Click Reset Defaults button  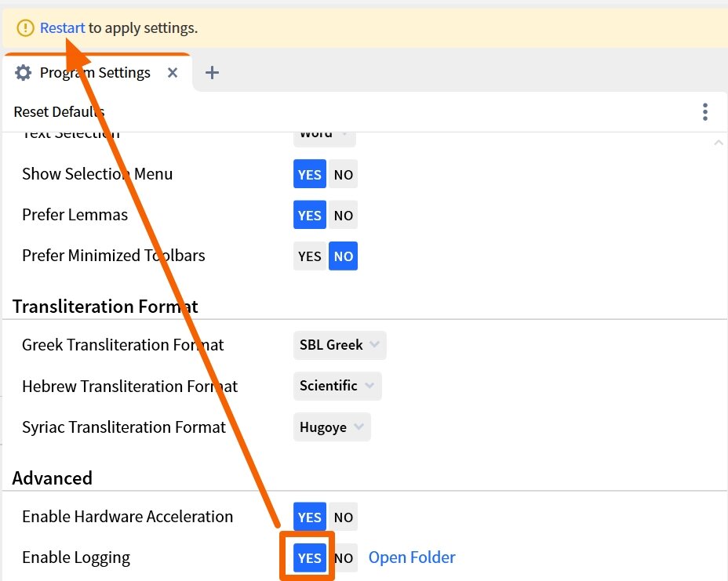(x=59, y=112)
